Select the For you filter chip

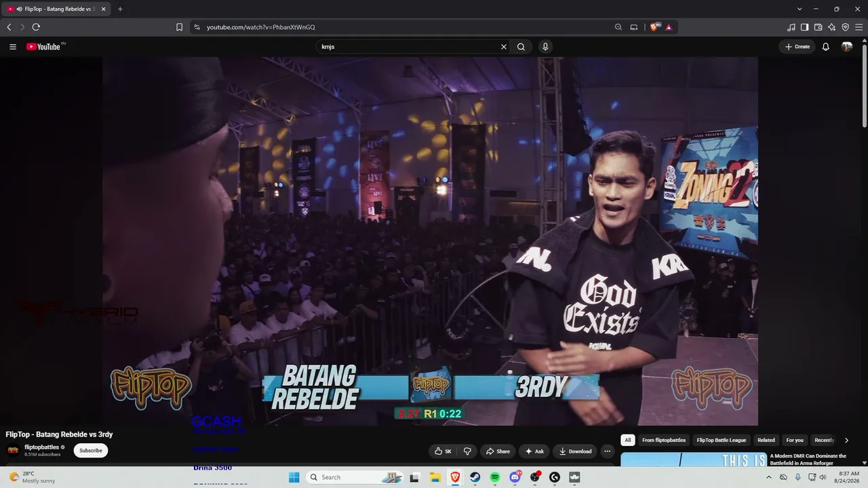click(795, 440)
